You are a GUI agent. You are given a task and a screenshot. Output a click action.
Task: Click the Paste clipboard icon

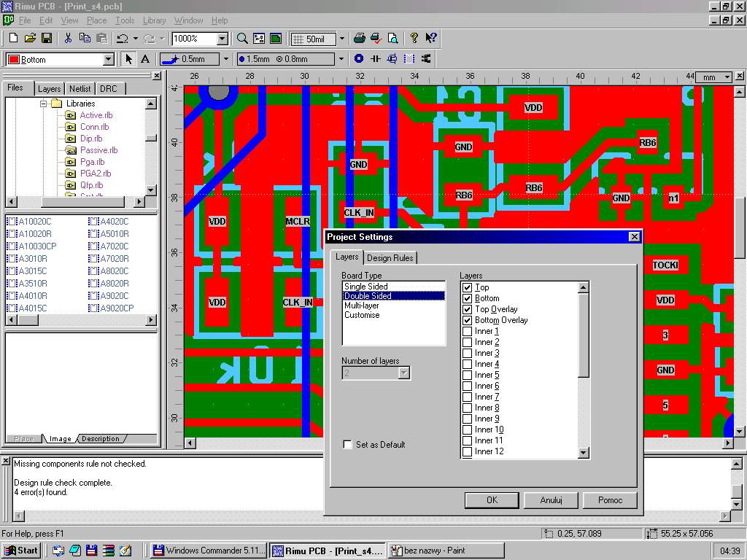click(101, 39)
